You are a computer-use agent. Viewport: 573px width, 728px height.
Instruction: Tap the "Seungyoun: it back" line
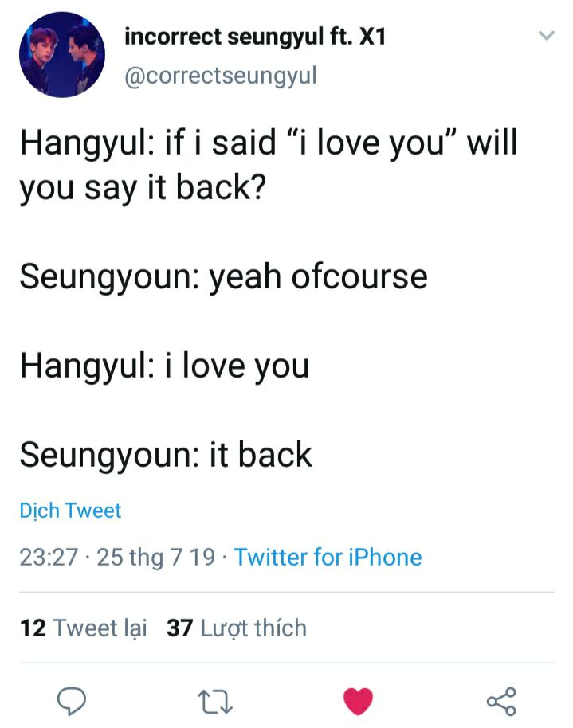click(x=166, y=455)
